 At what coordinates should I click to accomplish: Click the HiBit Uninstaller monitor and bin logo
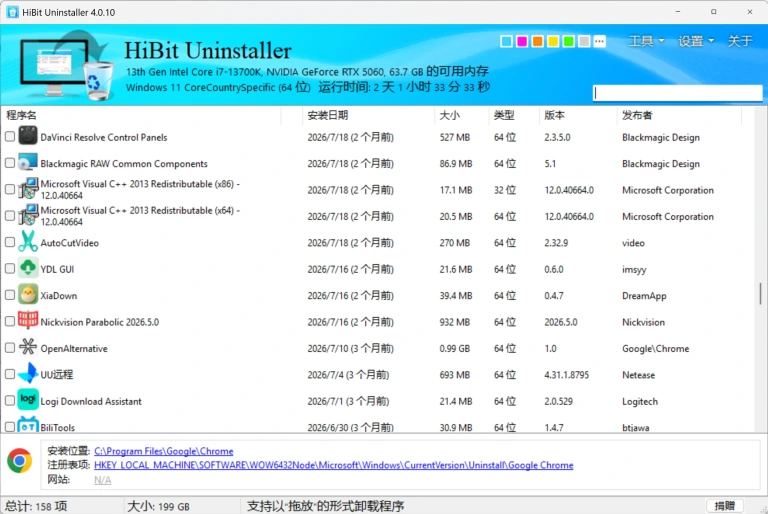pyautogui.click(x=66, y=65)
